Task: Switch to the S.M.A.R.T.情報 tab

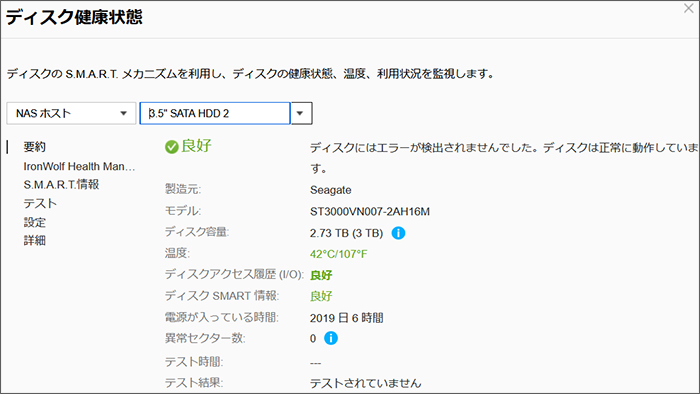Action: coord(61,185)
